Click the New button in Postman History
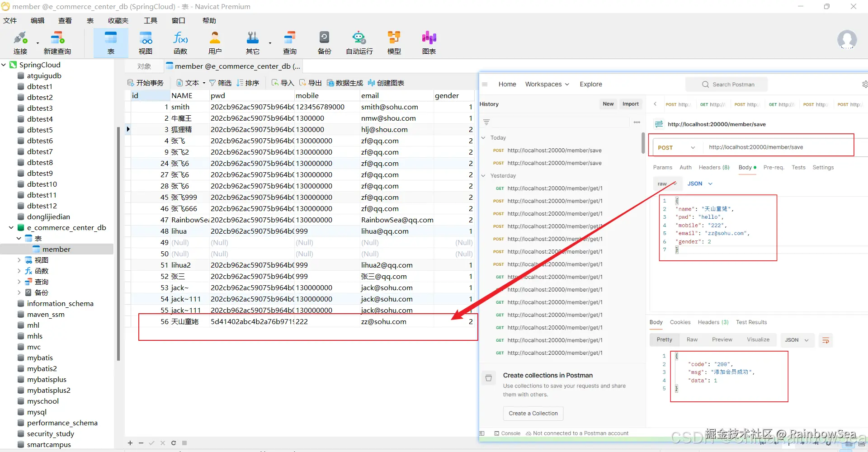 click(x=608, y=104)
